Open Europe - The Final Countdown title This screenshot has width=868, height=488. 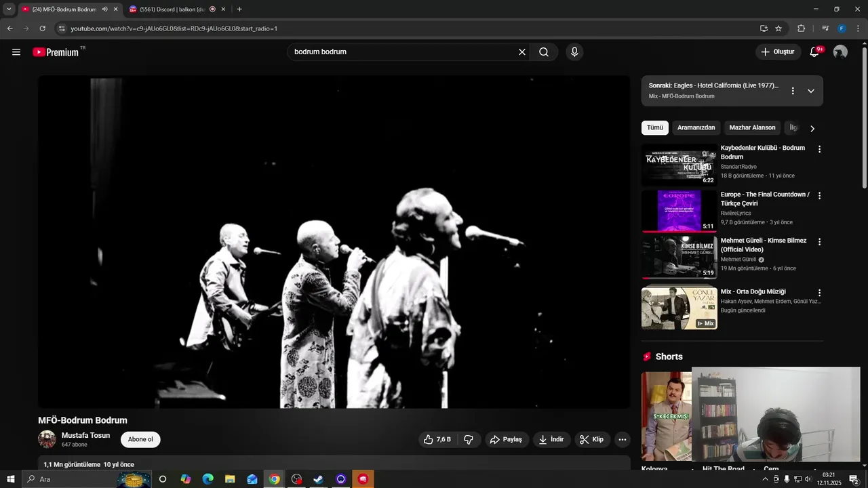[x=765, y=199]
